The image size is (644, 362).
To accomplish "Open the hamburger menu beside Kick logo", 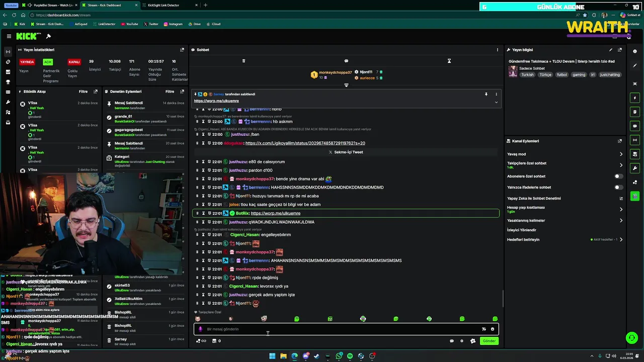I will click(x=9, y=36).
